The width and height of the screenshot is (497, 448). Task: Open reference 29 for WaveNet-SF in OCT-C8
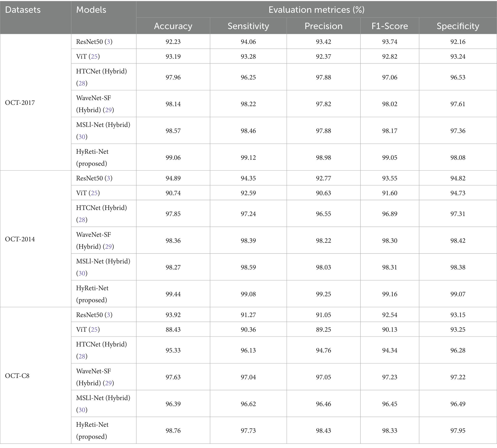(x=108, y=383)
